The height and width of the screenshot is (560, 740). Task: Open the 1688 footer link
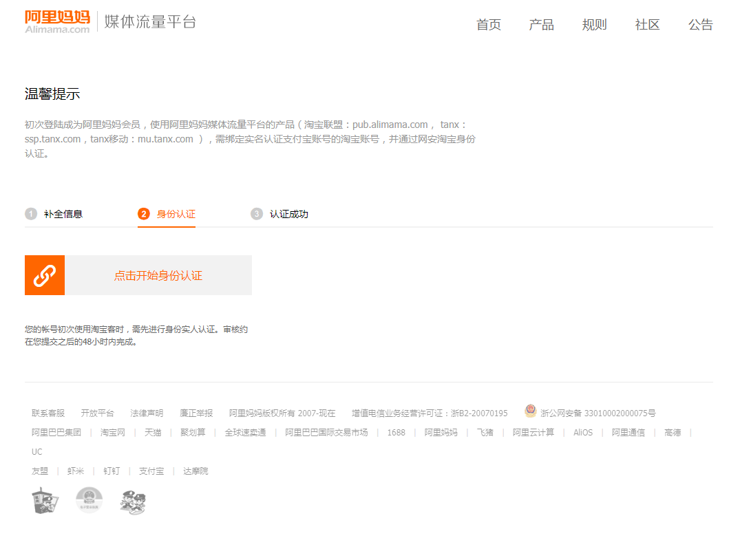click(x=397, y=433)
